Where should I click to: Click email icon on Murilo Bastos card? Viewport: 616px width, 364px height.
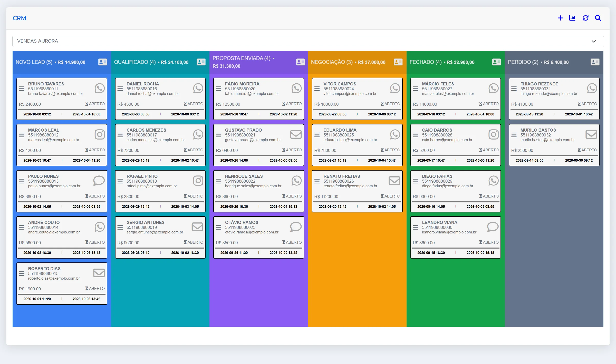pos(591,134)
